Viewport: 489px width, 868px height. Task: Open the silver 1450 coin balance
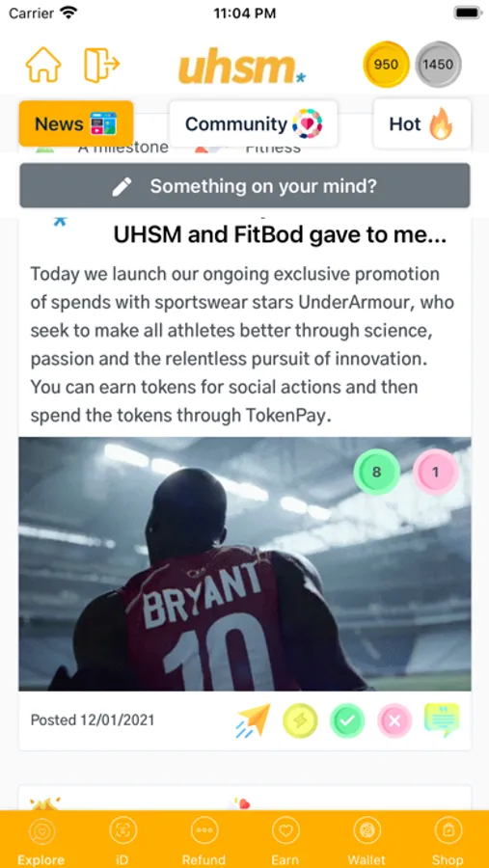[438, 65]
